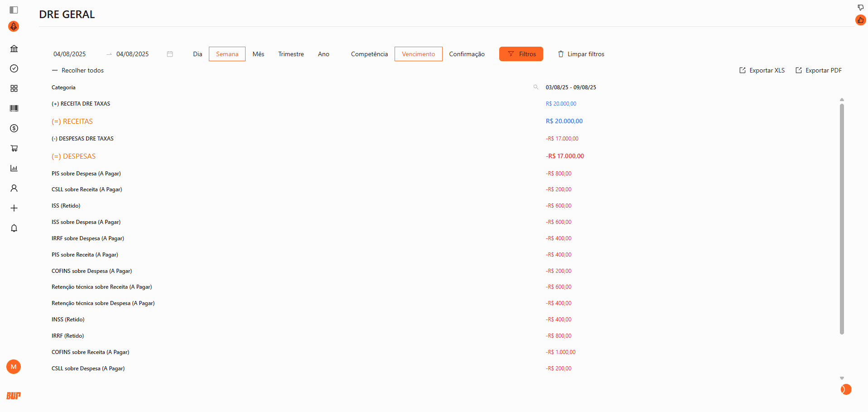This screenshot has height=412, width=868.
Task: Click Limpar filtros
Action: [581, 54]
